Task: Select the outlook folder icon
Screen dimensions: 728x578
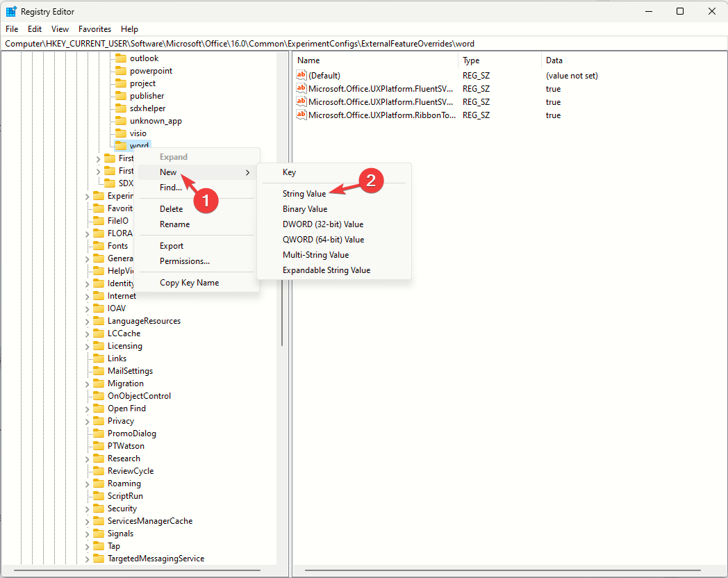Action: tap(121, 58)
